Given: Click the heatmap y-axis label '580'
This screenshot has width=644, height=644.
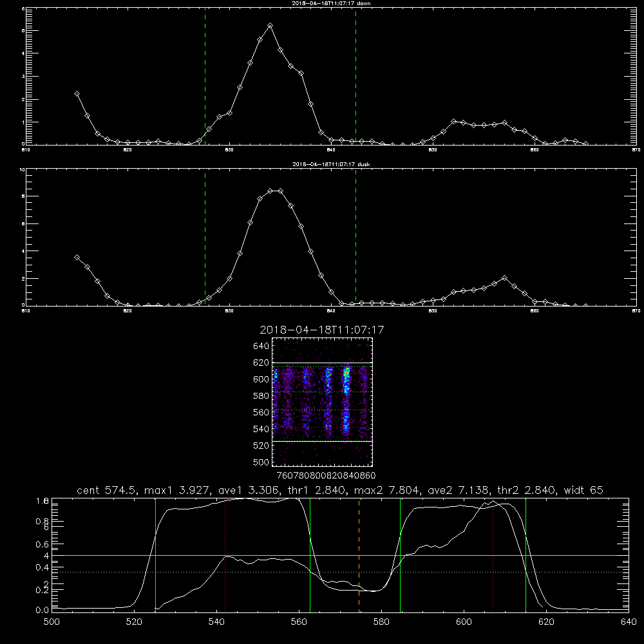Looking at the screenshot, I should tap(261, 396).
